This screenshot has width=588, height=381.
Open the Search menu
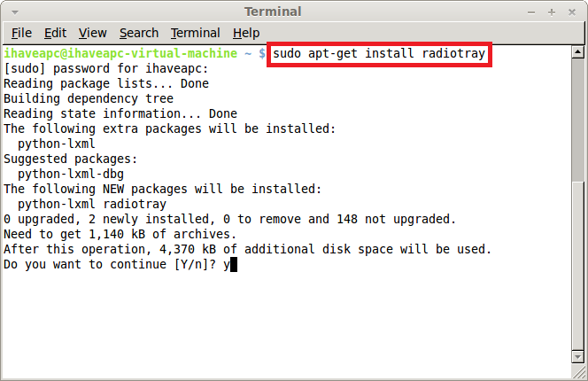pos(139,33)
